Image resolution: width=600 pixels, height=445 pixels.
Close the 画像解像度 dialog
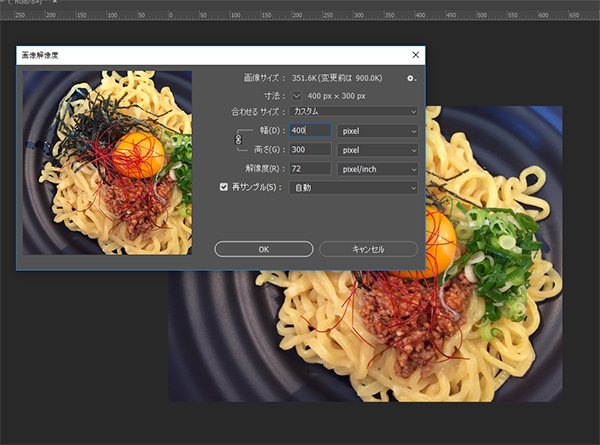coord(416,55)
